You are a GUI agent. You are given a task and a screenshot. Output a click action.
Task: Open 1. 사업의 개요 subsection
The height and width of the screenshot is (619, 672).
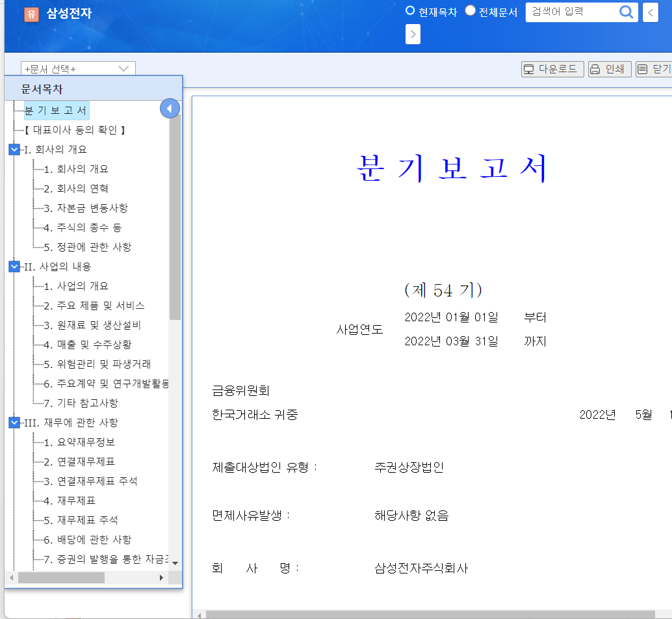click(x=76, y=286)
